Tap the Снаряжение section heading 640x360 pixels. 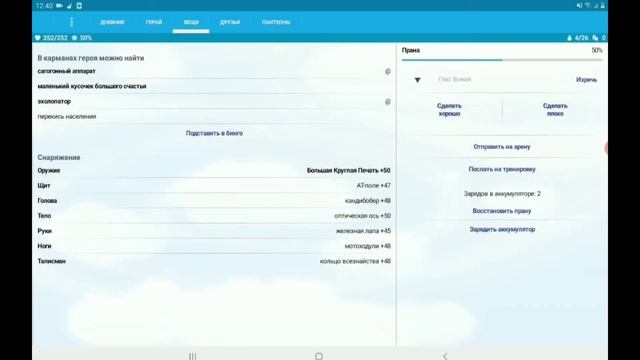point(59,157)
